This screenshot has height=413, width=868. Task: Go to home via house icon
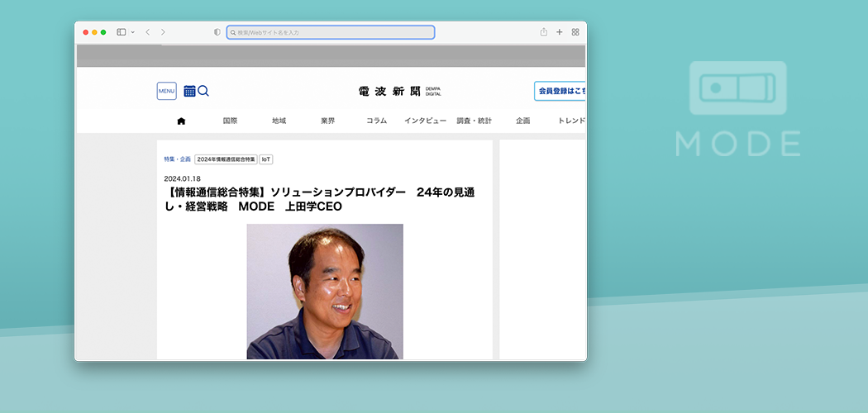coord(181,121)
